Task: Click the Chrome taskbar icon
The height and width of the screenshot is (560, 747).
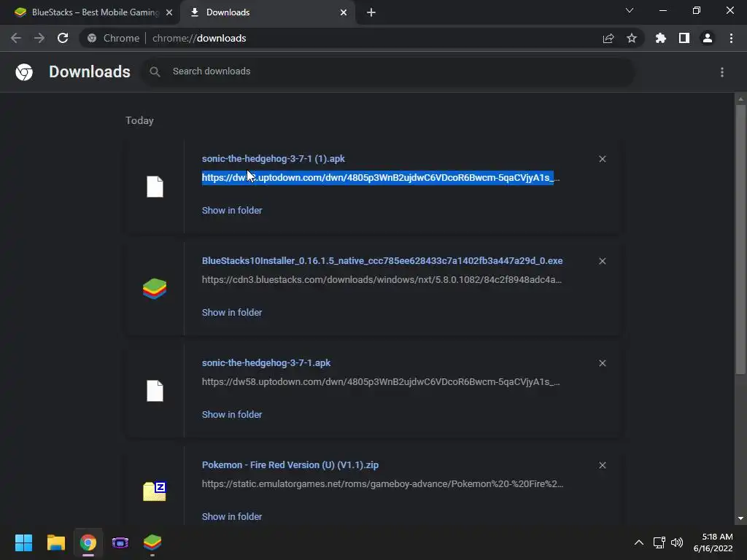Action: (88, 542)
